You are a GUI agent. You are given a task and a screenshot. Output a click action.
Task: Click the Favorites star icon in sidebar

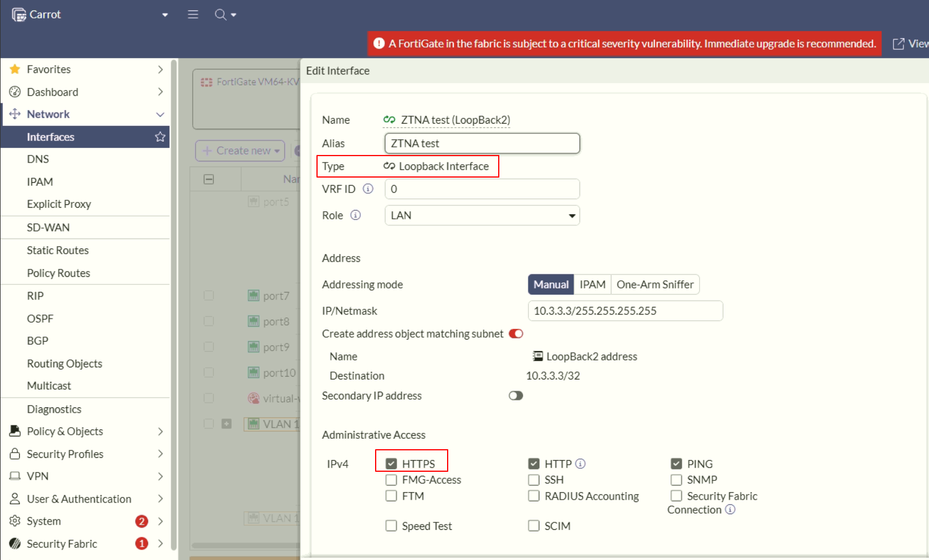point(15,69)
